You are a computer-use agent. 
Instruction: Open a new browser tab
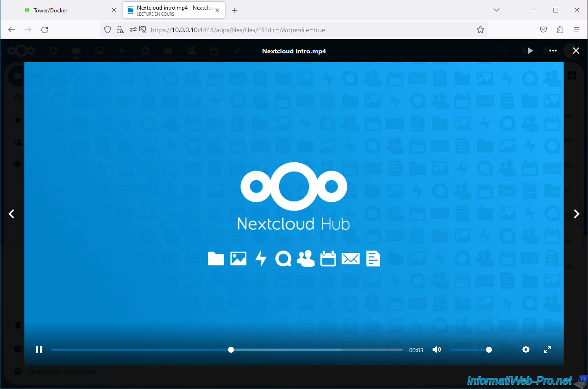click(235, 10)
